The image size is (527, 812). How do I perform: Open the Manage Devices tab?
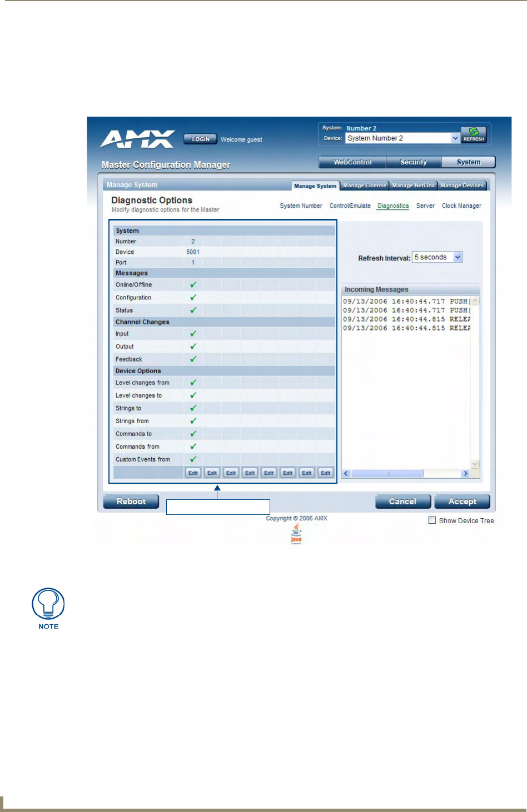[462, 186]
